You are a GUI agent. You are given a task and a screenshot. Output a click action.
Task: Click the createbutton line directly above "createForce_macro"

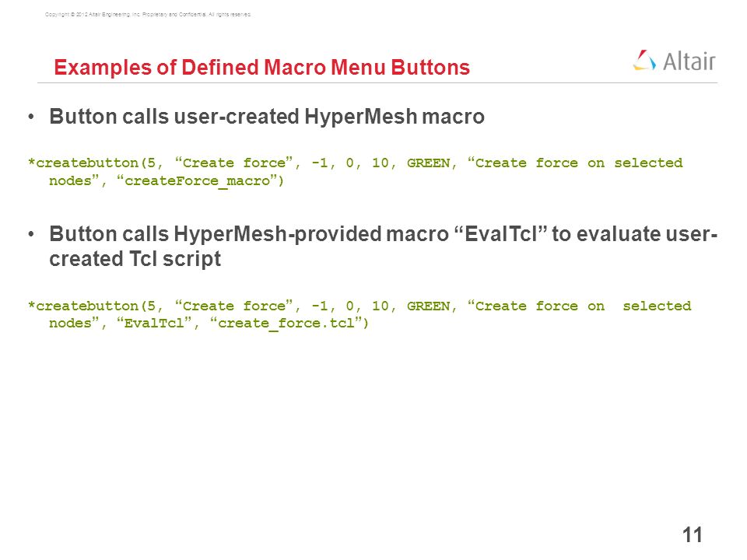coord(356,163)
